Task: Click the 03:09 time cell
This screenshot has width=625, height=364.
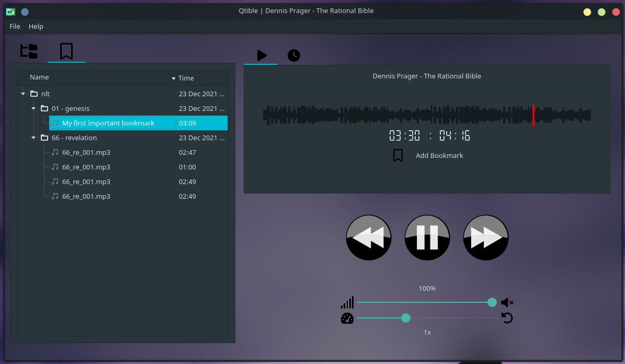Action: pos(187,123)
